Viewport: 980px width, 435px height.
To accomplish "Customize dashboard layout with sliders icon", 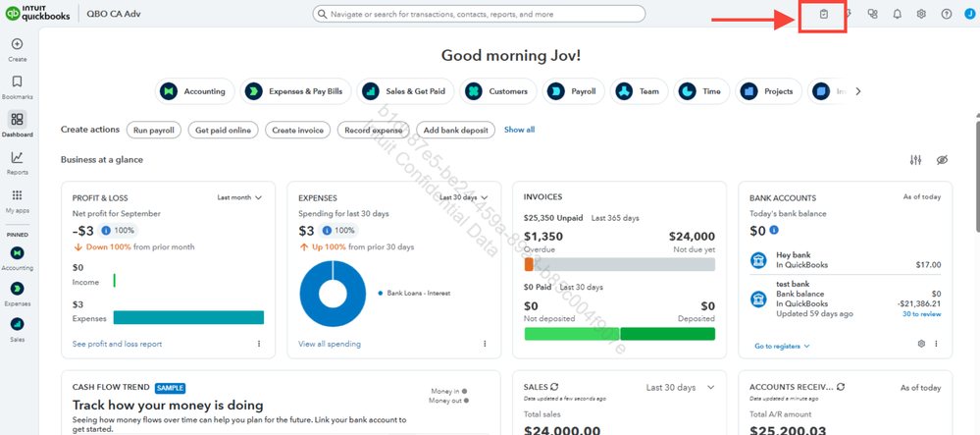I will click(x=915, y=160).
